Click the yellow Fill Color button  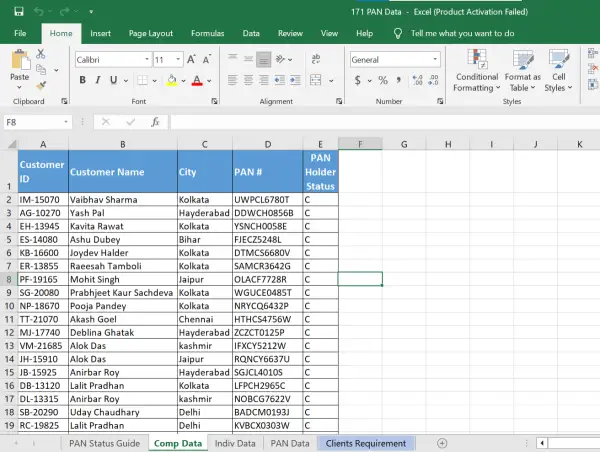coord(173,81)
